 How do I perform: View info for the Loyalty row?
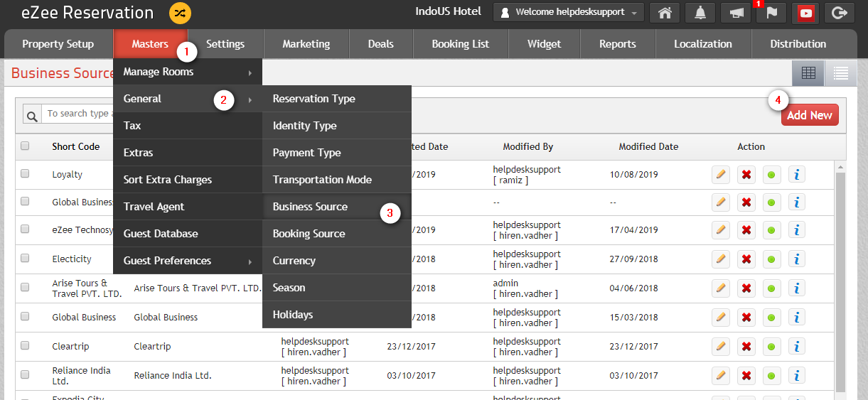pyautogui.click(x=797, y=175)
